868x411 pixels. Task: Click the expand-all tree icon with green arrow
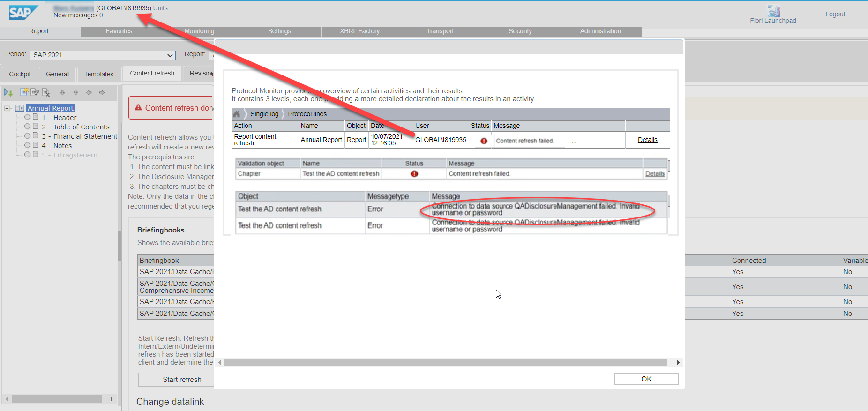click(8, 92)
